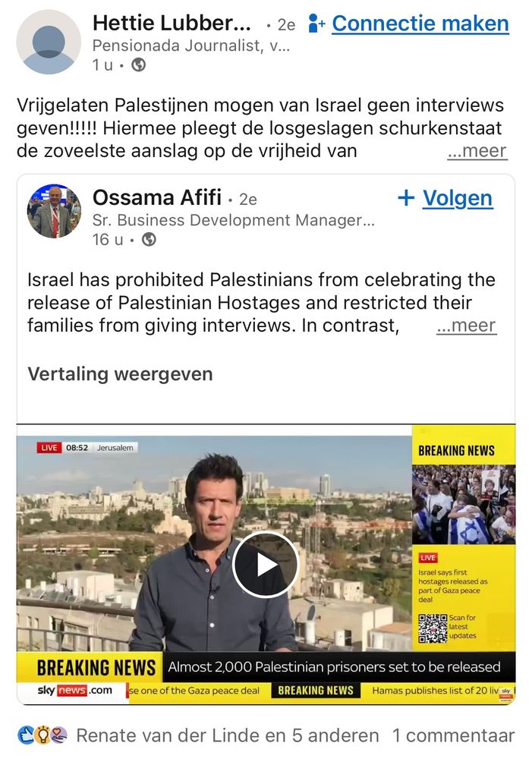Click the QR code in the video
This screenshot has height=759, width=532.
(433, 628)
